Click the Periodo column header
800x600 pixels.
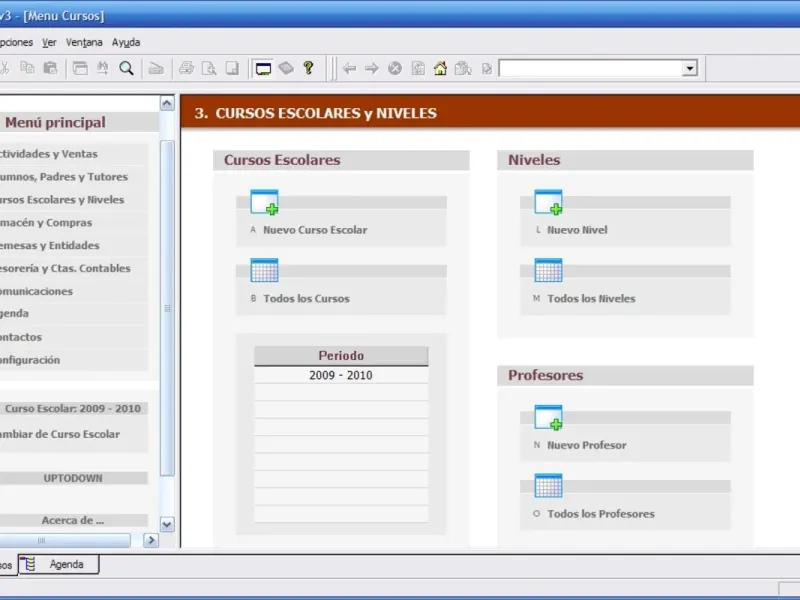[x=341, y=356]
